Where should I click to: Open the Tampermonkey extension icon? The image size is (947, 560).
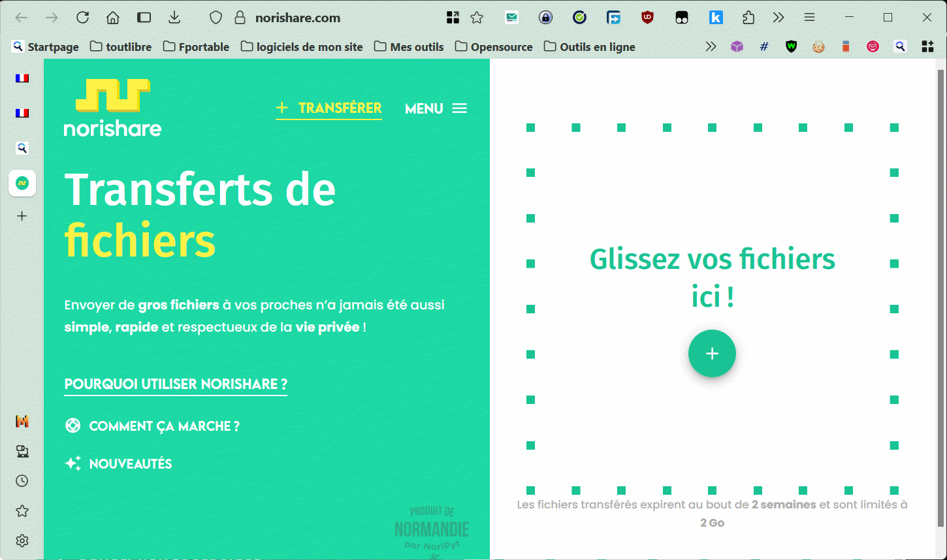[x=682, y=18]
